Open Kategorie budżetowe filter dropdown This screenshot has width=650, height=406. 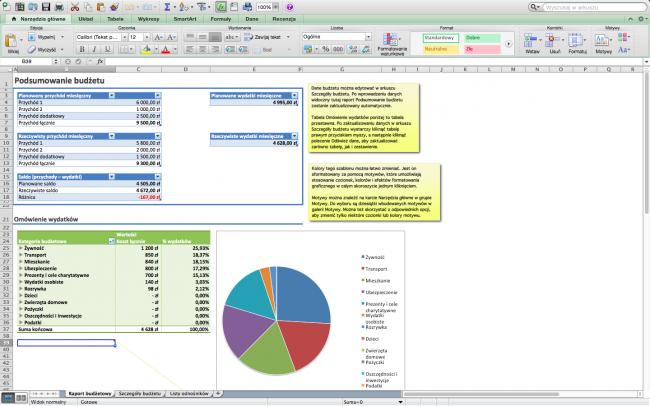point(111,241)
